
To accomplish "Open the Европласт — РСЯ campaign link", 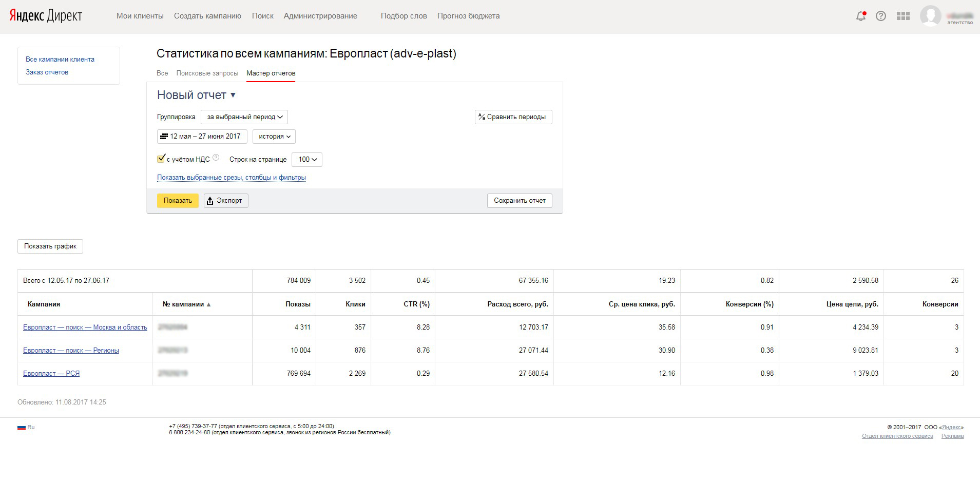I will click(51, 373).
